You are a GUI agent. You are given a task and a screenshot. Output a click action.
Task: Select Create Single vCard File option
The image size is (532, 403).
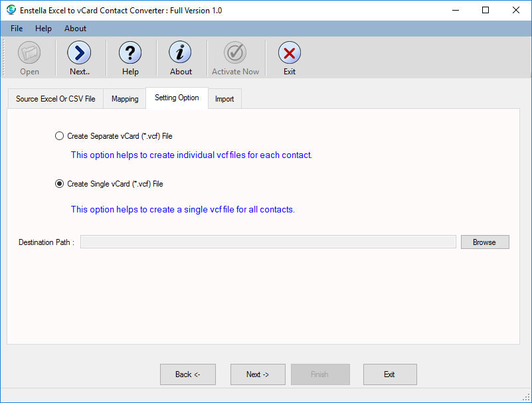tap(60, 184)
